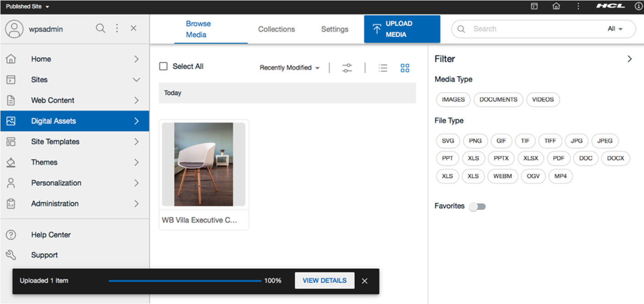Click the grid view icon
The width and height of the screenshot is (644, 304).
click(405, 68)
